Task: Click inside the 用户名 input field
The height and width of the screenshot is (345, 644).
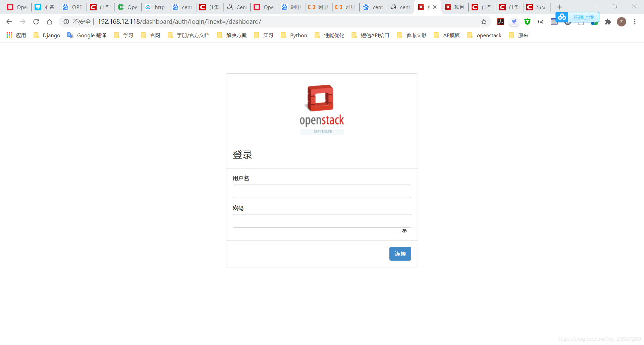Action: coord(321,191)
